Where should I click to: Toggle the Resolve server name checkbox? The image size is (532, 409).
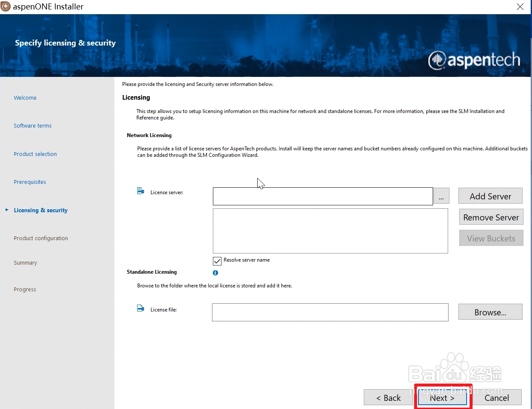pyautogui.click(x=217, y=261)
